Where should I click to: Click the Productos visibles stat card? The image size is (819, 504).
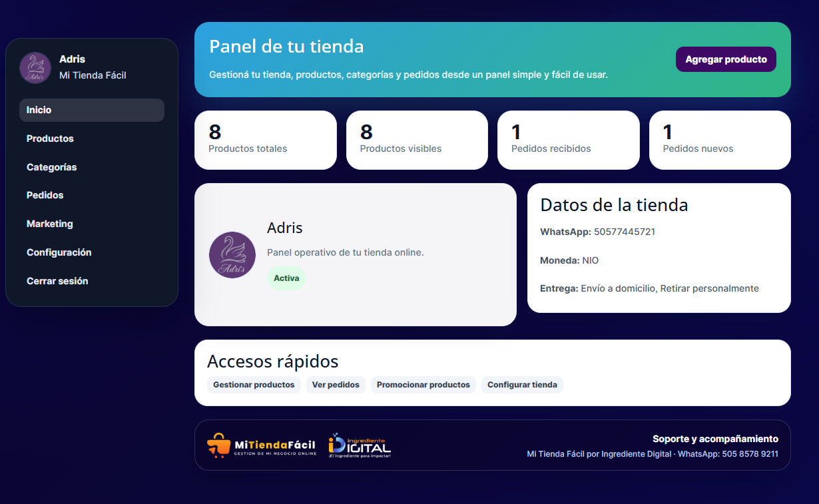click(417, 140)
